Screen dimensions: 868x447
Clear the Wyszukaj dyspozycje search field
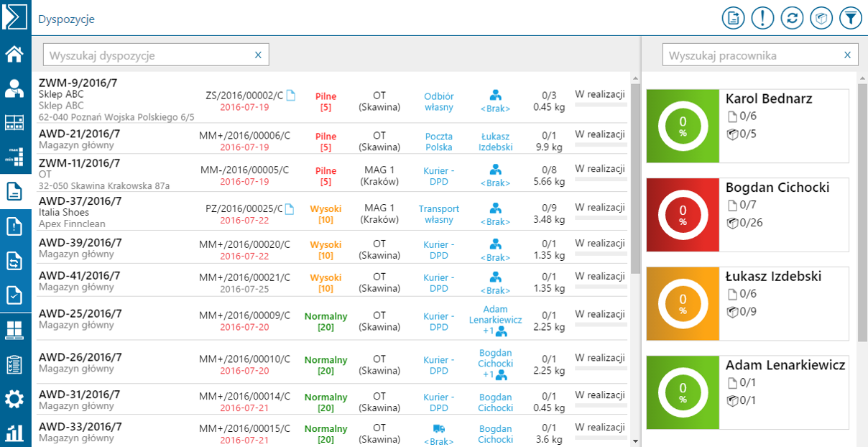259,55
